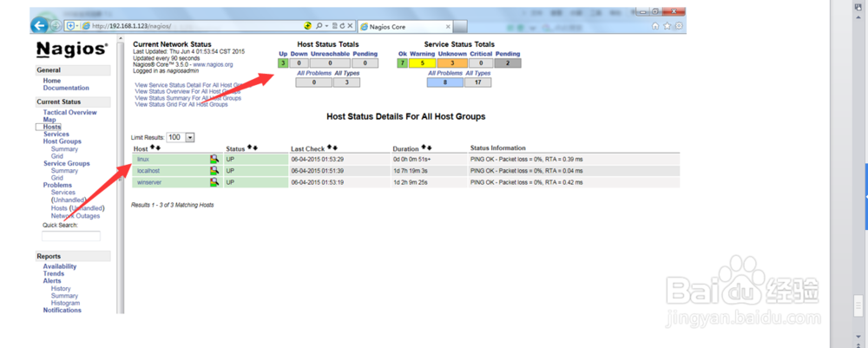The width and height of the screenshot is (868, 348).
Task: Open Tactical Overview in sidebar
Action: coord(69,112)
